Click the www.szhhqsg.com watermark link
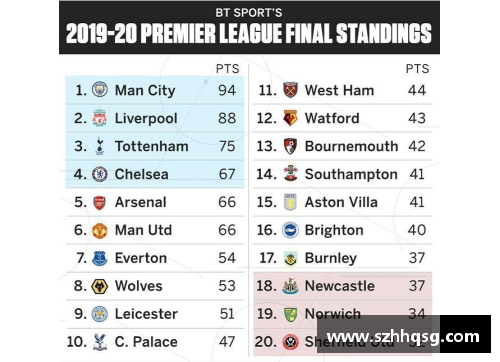The height and width of the screenshot is (362, 500). click(403, 337)
